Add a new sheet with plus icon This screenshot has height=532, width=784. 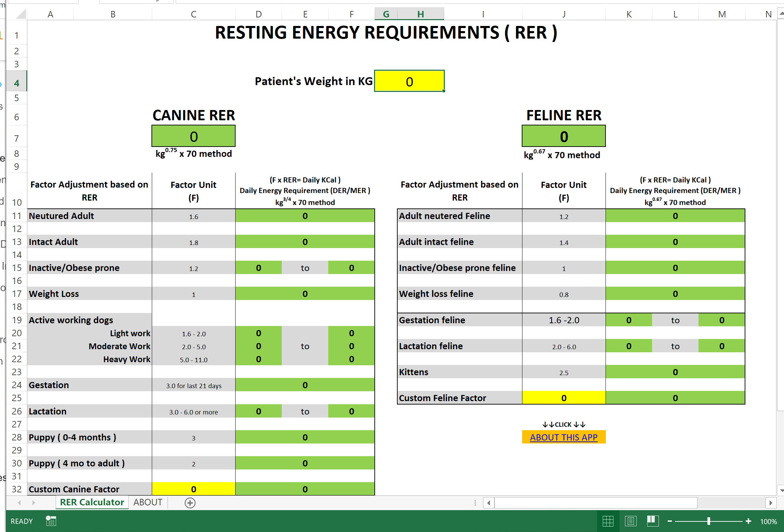pyautogui.click(x=190, y=503)
